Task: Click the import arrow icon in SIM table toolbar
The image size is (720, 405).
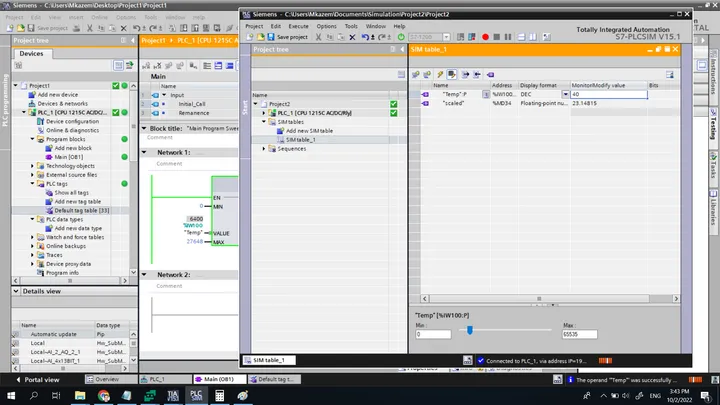Action: pos(477,74)
